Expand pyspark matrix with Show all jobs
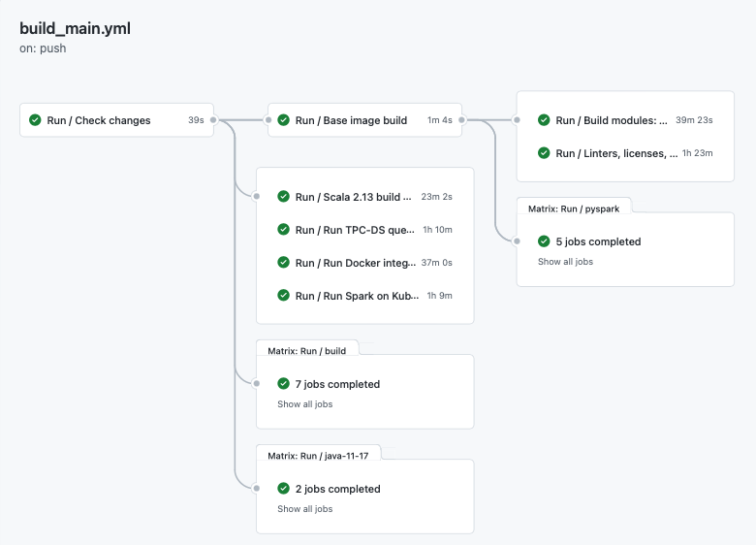The height and width of the screenshot is (545, 756). tap(565, 262)
